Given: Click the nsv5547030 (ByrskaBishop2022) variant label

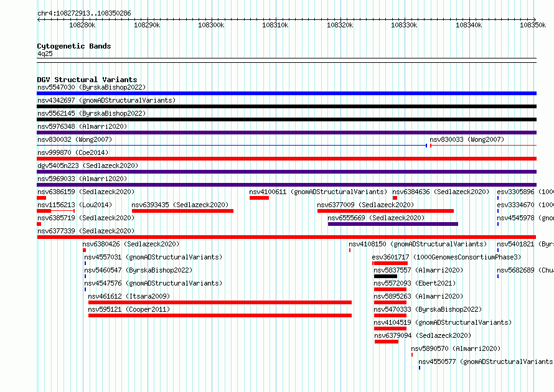Looking at the screenshot, I should click(92, 87).
